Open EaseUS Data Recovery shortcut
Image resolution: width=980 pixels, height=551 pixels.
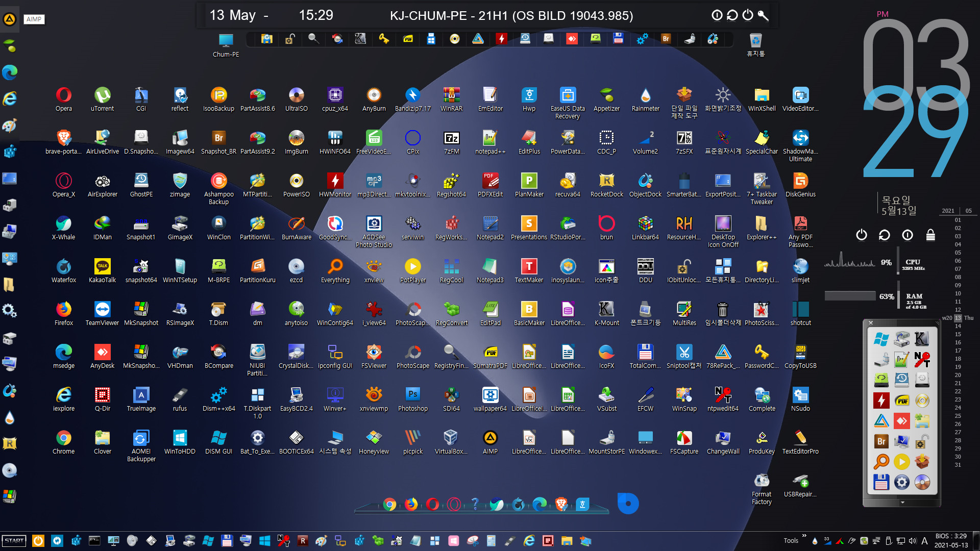(x=568, y=103)
